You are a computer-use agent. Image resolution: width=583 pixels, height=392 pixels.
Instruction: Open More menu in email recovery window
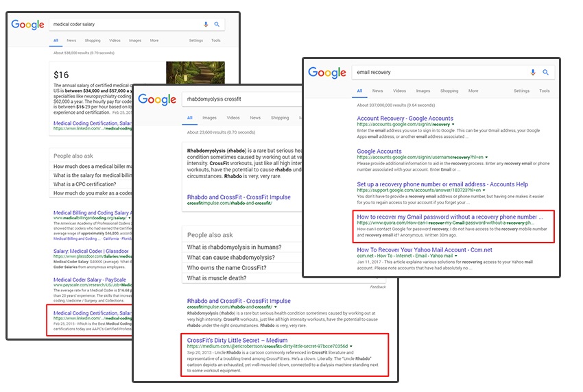pos(473,90)
